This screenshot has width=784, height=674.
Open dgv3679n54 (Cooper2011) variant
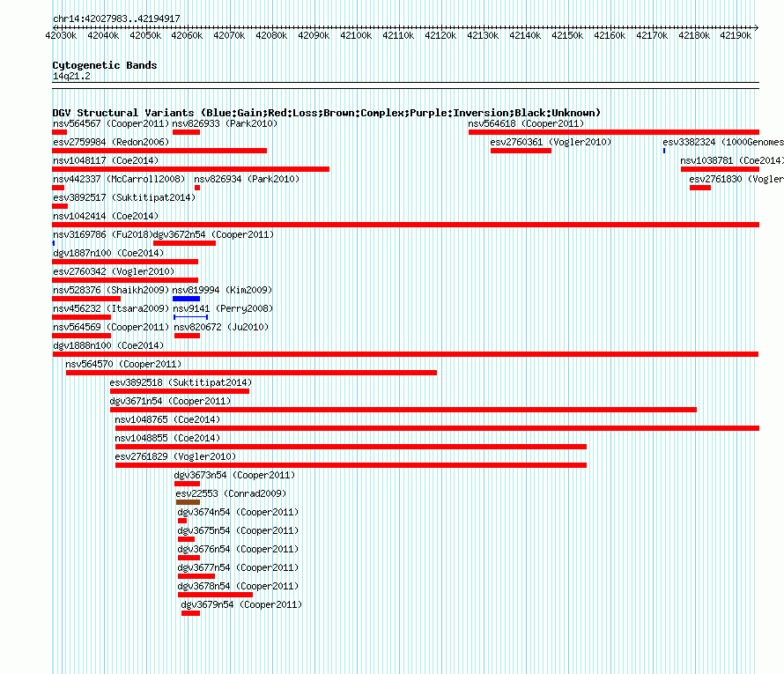coord(241,604)
